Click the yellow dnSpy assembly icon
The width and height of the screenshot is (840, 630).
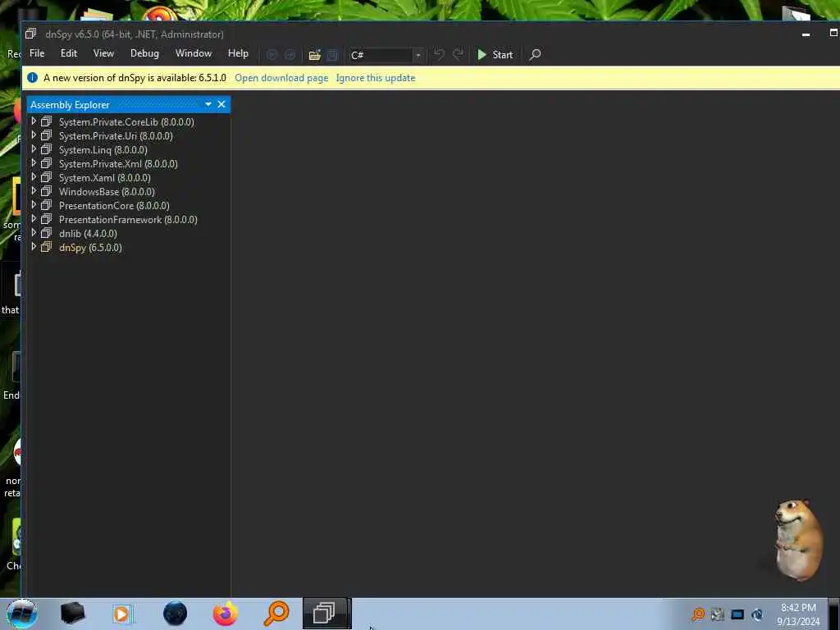(47, 247)
